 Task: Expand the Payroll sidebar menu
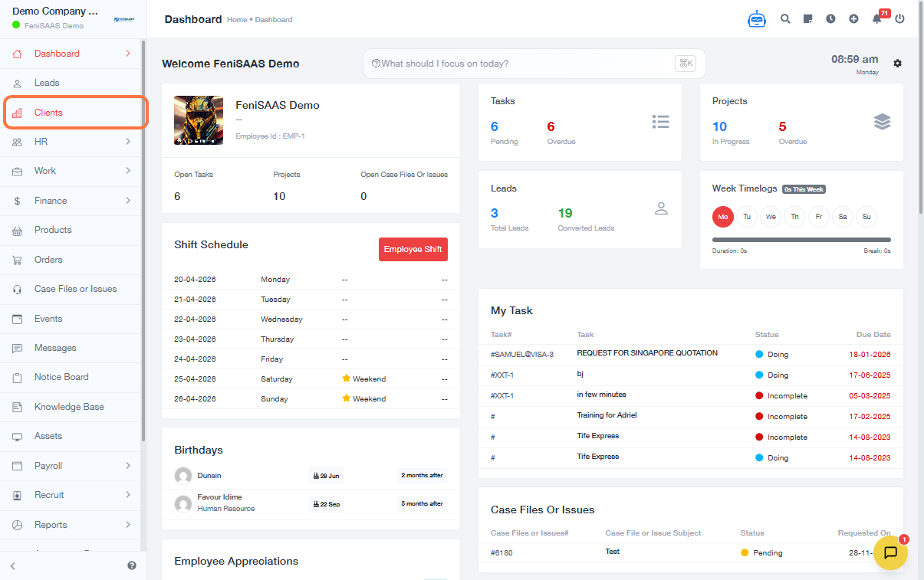point(71,466)
